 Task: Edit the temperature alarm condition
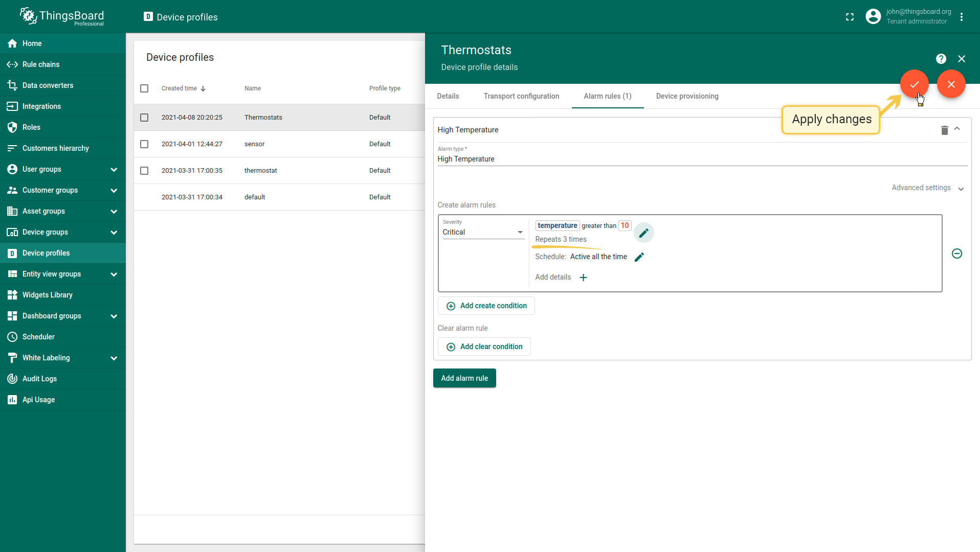643,233
